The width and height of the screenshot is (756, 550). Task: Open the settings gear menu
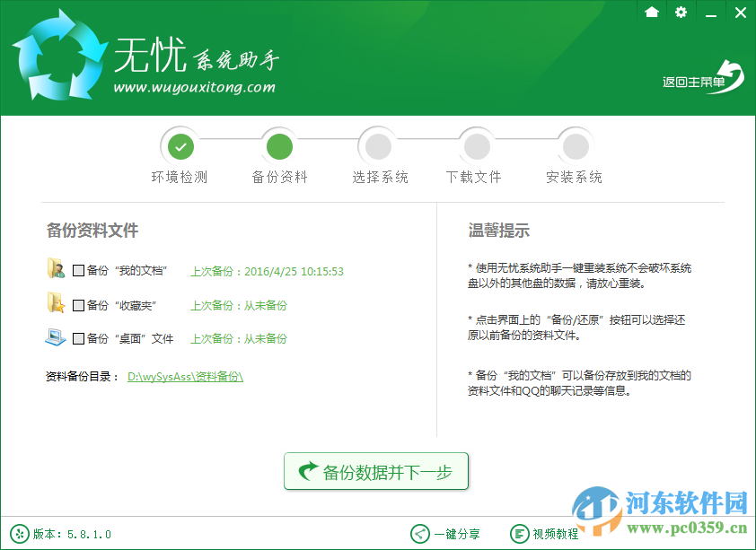click(x=681, y=13)
